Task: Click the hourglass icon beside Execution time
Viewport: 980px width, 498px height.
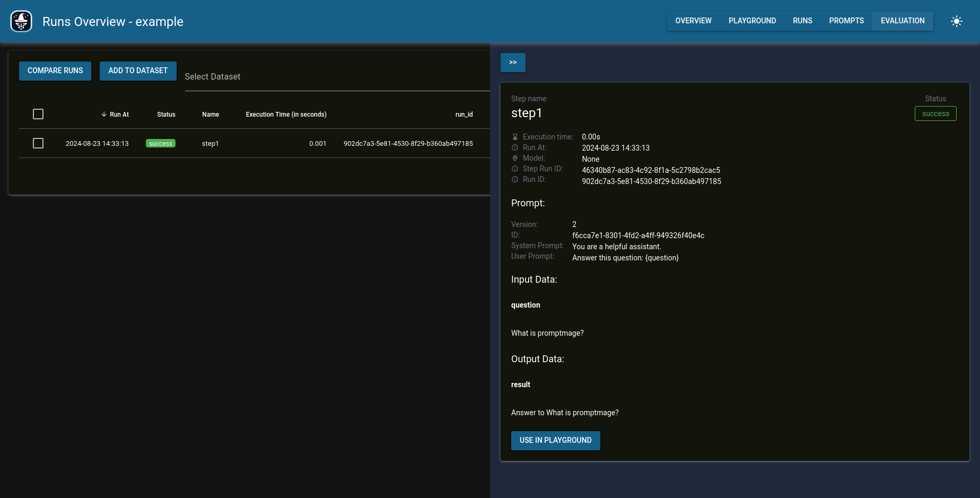Action: click(x=515, y=137)
